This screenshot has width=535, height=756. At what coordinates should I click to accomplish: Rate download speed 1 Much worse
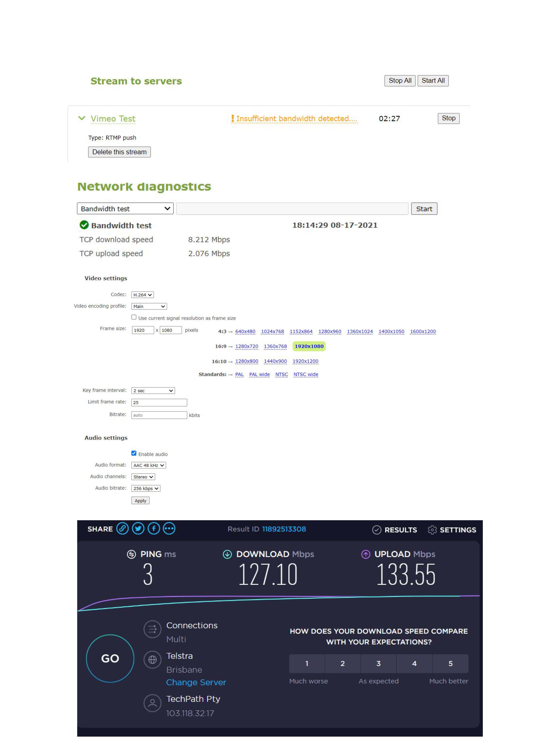click(x=307, y=664)
